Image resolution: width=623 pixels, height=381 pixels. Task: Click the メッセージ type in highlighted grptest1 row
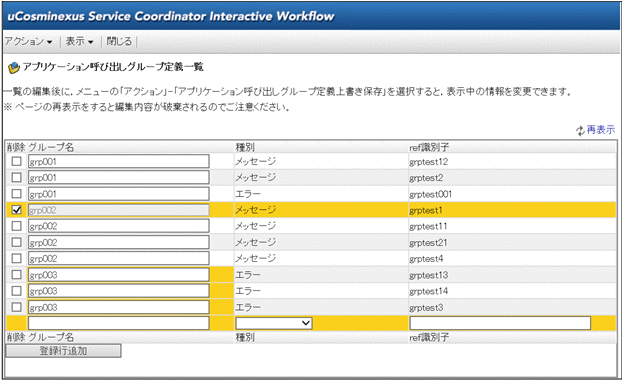255,210
